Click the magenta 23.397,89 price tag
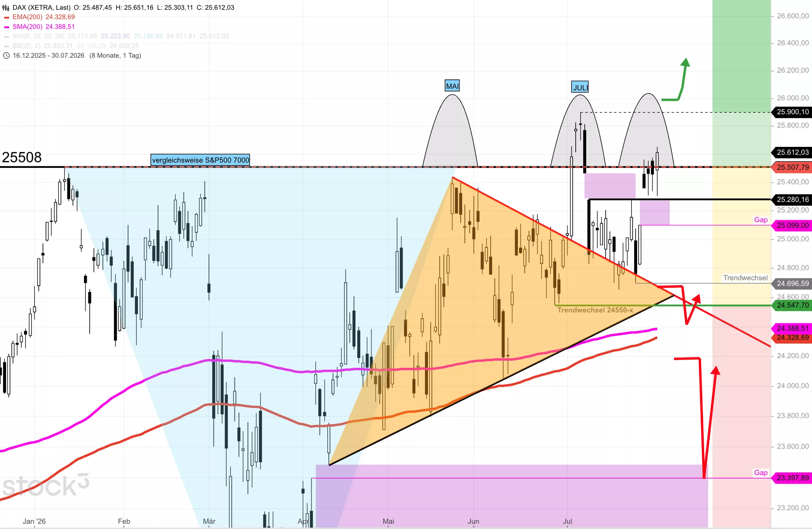 point(792,478)
